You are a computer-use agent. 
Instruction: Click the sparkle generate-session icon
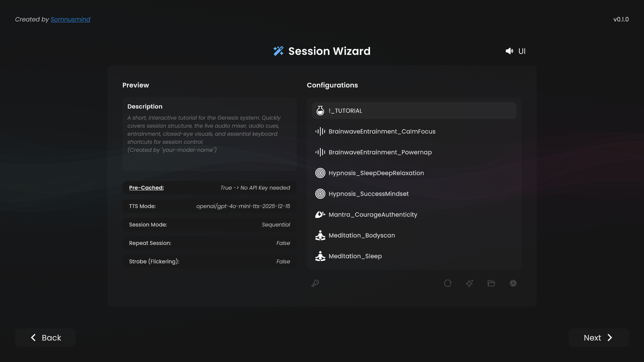point(470,283)
